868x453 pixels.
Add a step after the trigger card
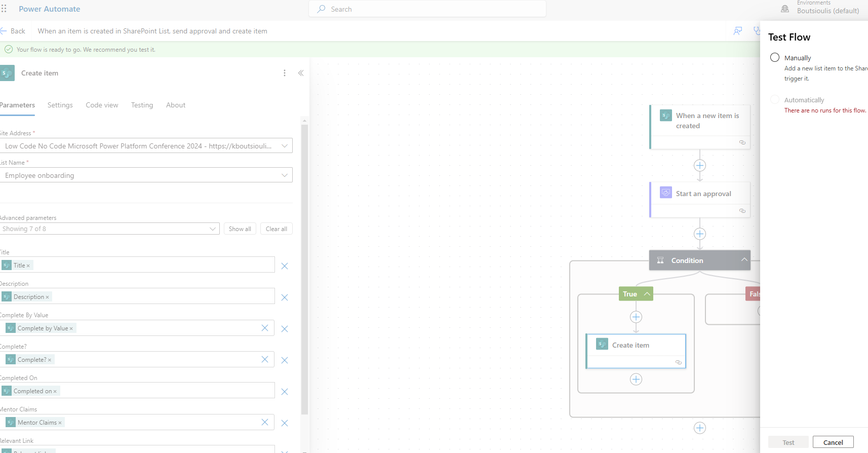coord(700,166)
